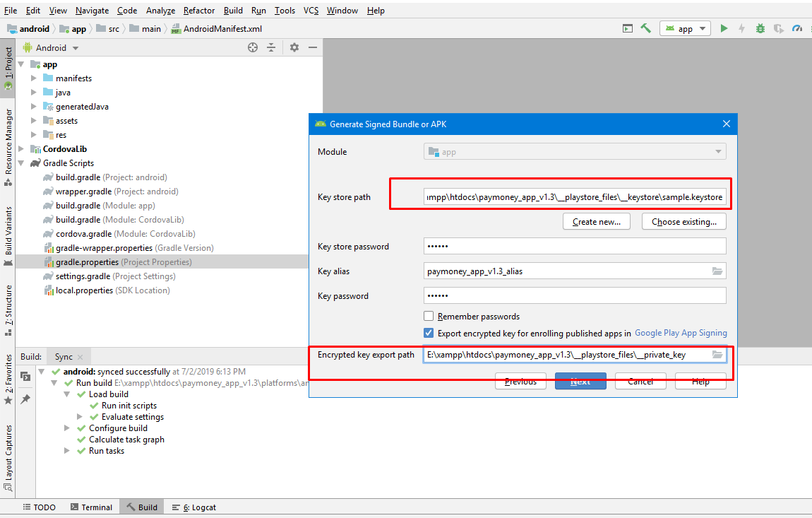
Task: Open Project panel settings gear
Action: (x=294, y=47)
